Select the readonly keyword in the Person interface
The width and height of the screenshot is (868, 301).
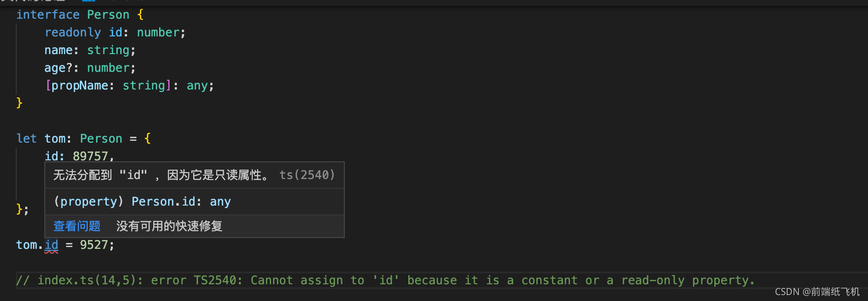click(x=73, y=32)
